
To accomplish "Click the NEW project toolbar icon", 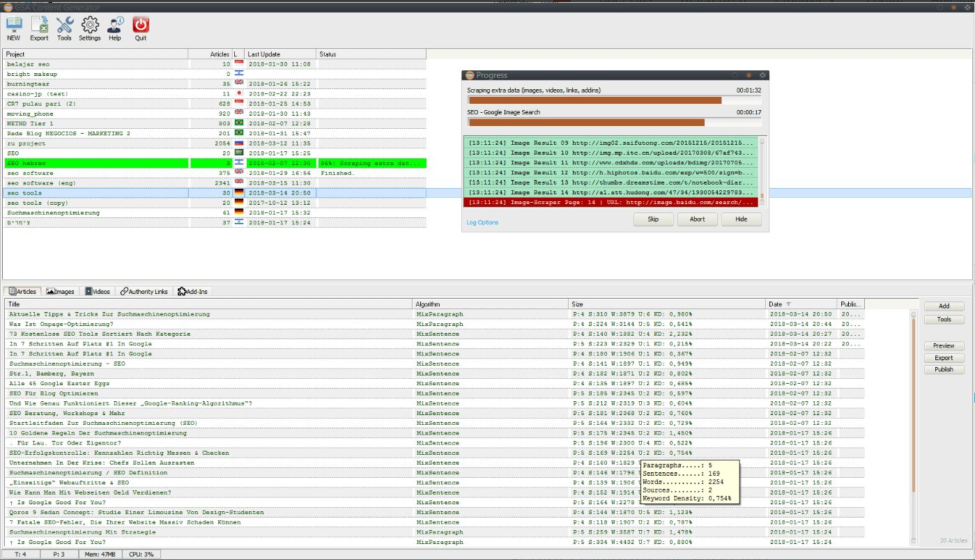I will pyautogui.click(x=13, y=29).
